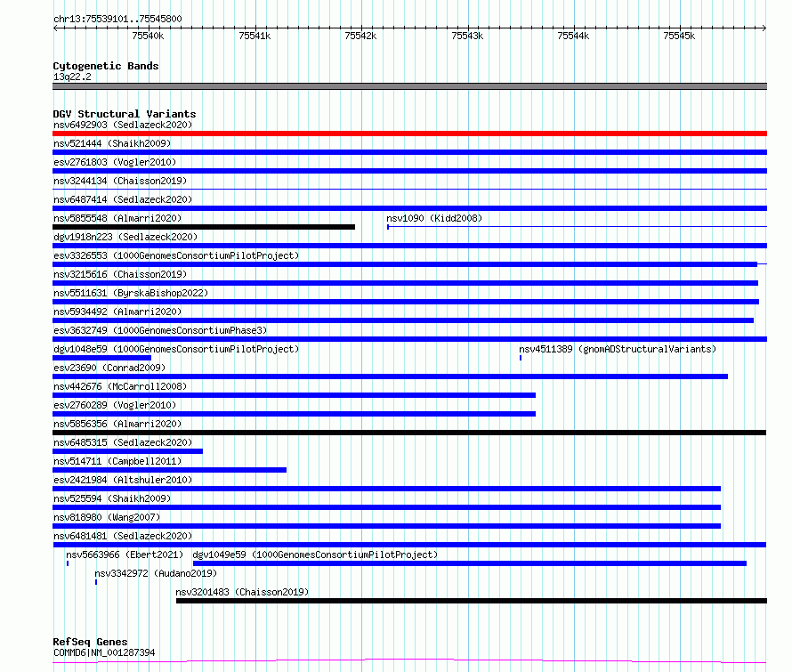Select the nsv521444 (Shaikh2009) label
This screenshot has height=672, width=792.
(x=112, y=143)
